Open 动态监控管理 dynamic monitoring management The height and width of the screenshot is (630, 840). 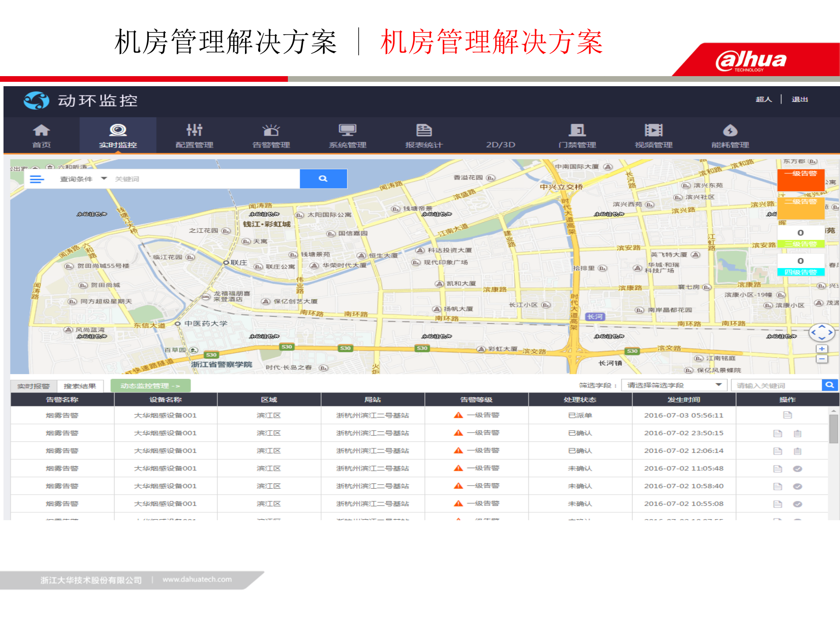(x=150, y=385)
